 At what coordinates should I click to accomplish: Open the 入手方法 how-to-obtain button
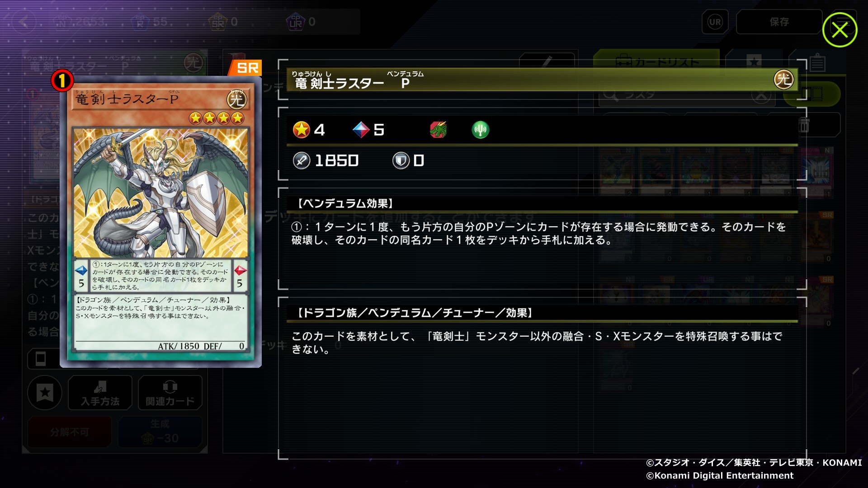[100, 393]
